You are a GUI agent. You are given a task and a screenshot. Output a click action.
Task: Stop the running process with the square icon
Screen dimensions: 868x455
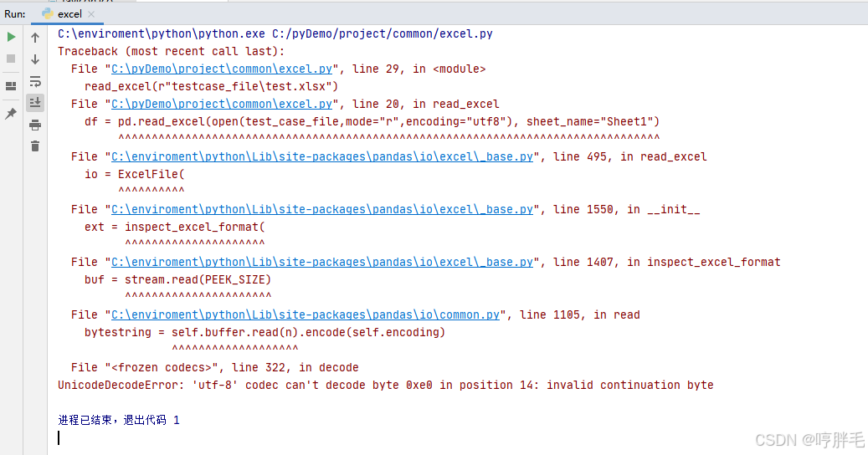click(11, 59)
